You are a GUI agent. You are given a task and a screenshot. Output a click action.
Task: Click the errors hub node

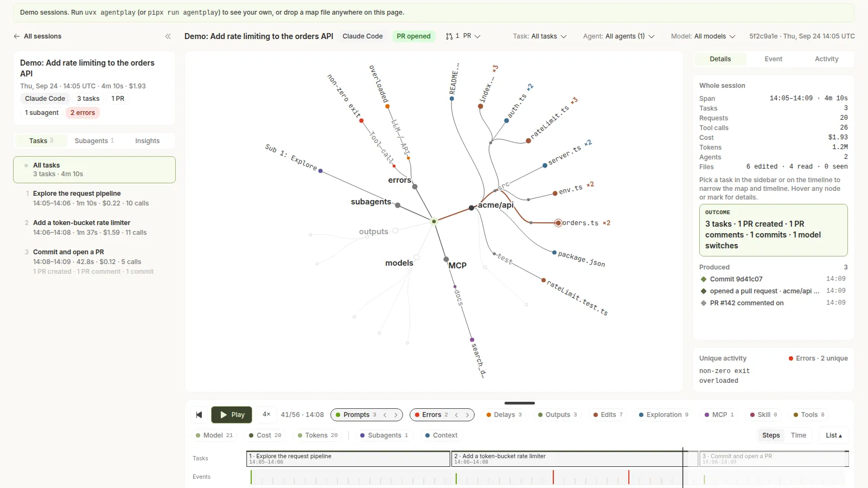click(415, 187)
